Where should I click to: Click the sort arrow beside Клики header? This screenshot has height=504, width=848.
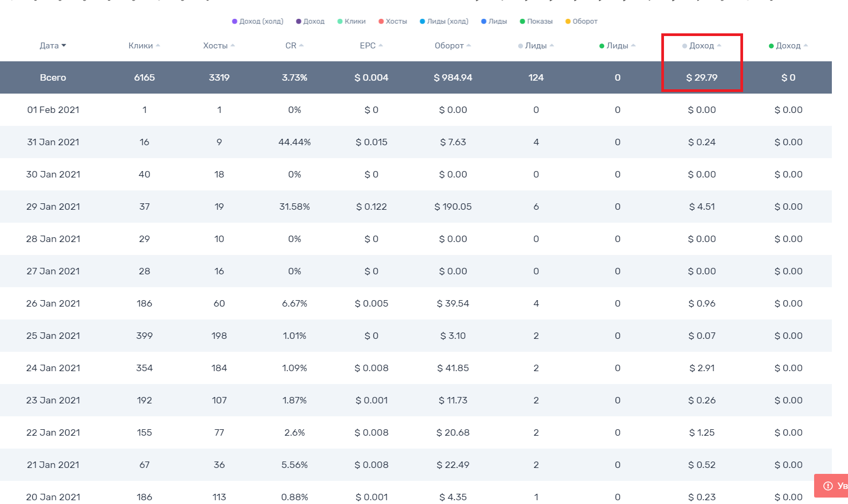point(158,46)
